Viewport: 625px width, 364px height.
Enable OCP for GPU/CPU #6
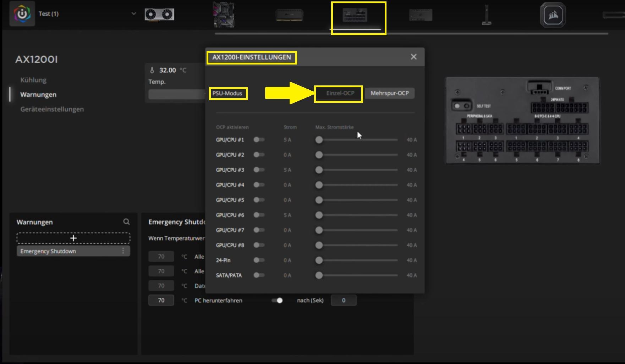click(259, 215)
